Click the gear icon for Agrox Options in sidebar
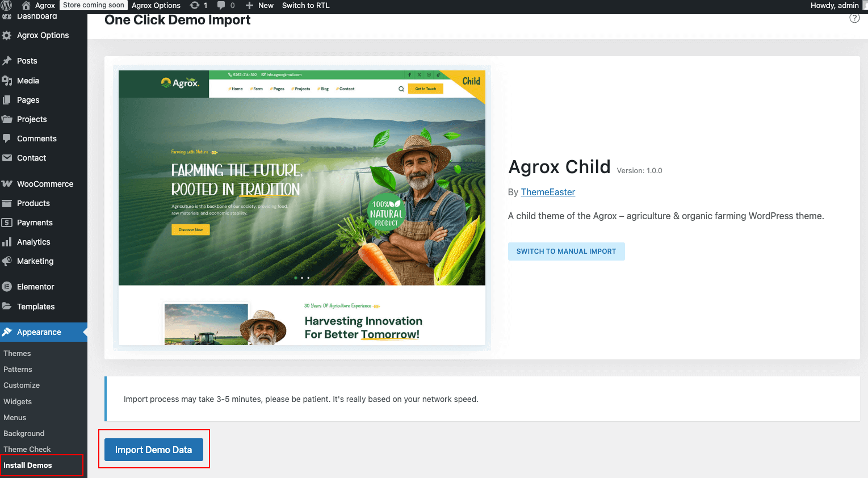This screenshot has width=868, height=478. coord(7,35)
